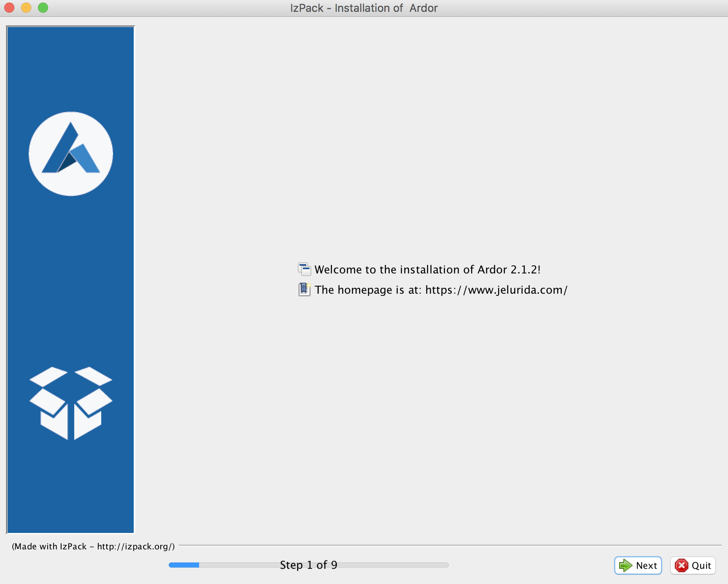The image size is (728, 584).
Task: Click the red X icon on Quit
Action: coord(681,565)
